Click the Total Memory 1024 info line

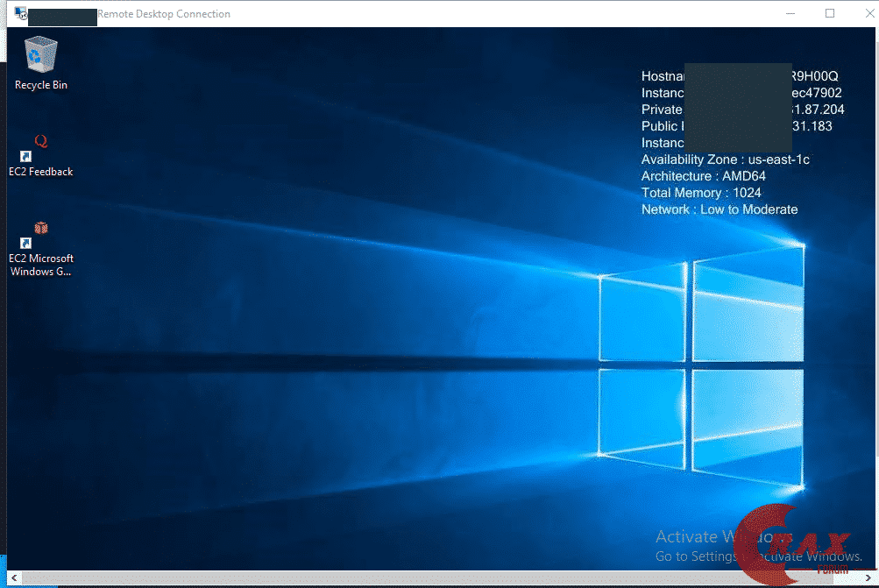701,193
